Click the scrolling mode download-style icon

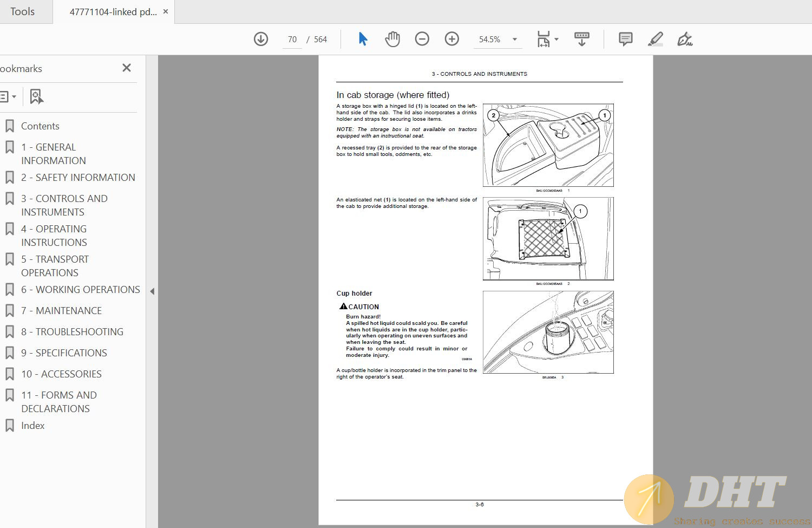pyautogui.click(x=582, y=39)
